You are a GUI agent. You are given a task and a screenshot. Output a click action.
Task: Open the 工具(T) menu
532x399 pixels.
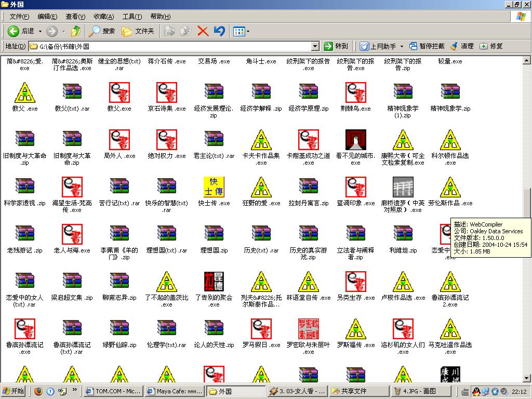coord(132,17)
